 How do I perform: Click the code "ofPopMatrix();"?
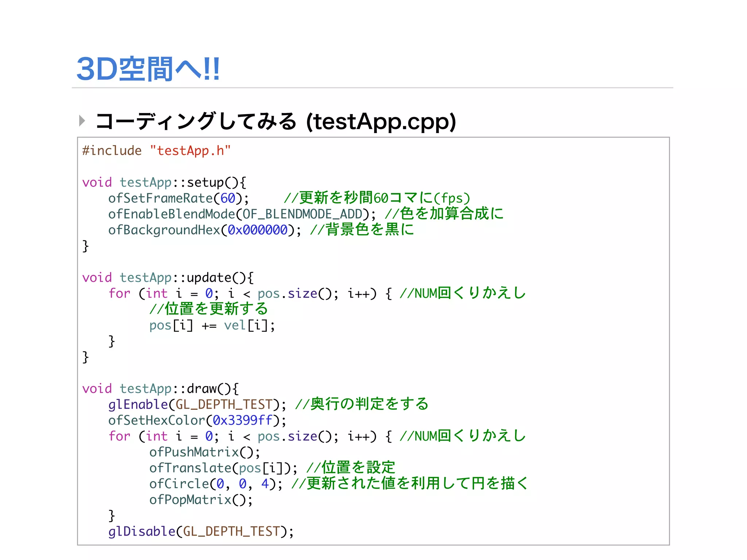201,500
